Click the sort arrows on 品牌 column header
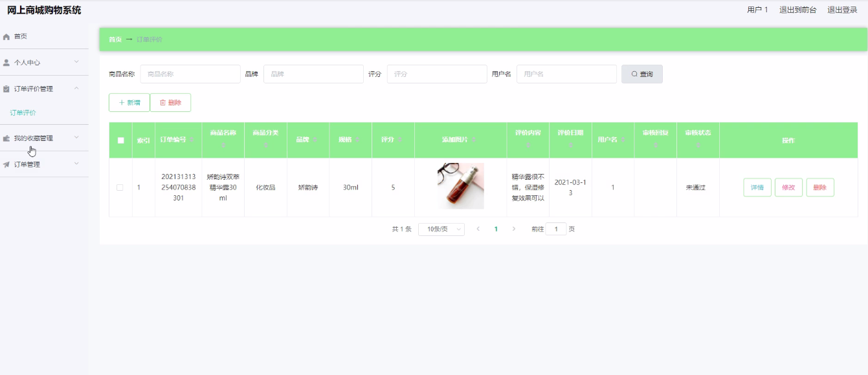The height and width of the screenshot is (375, 868). tap(315, 140)
